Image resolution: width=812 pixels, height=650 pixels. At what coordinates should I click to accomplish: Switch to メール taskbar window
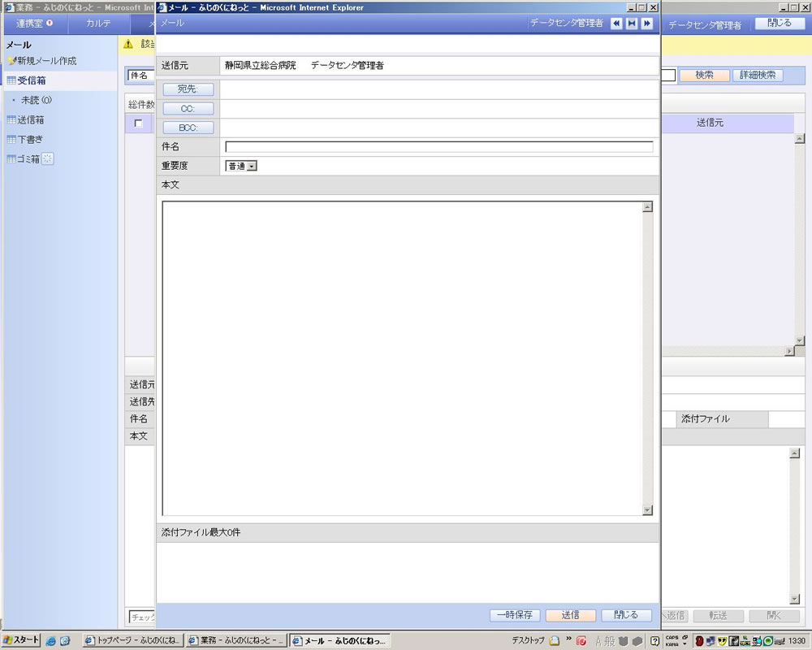click(339, 641)
